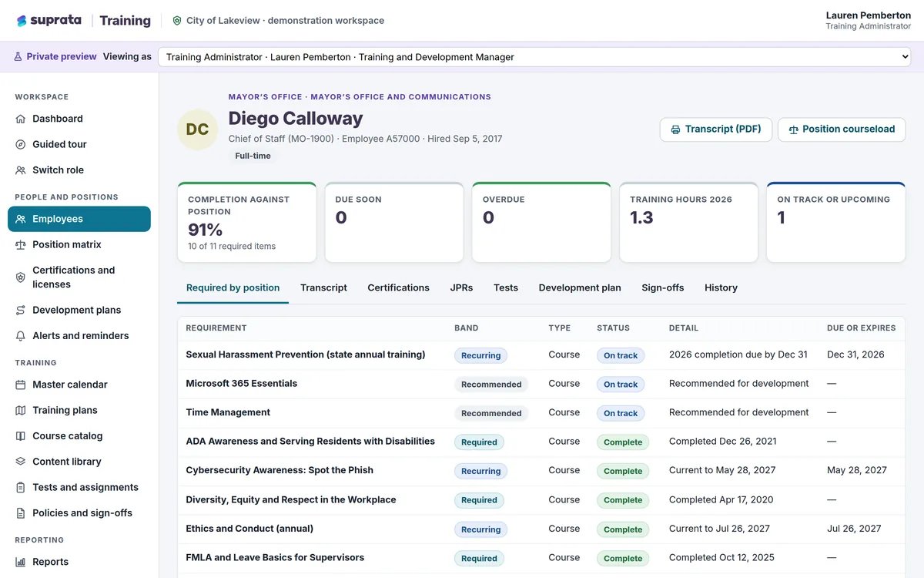The width and height of the screenshot is (924, 578).
Task: Click the Reports chart icon
Action: pyautogui.click(x=21, y=562)
